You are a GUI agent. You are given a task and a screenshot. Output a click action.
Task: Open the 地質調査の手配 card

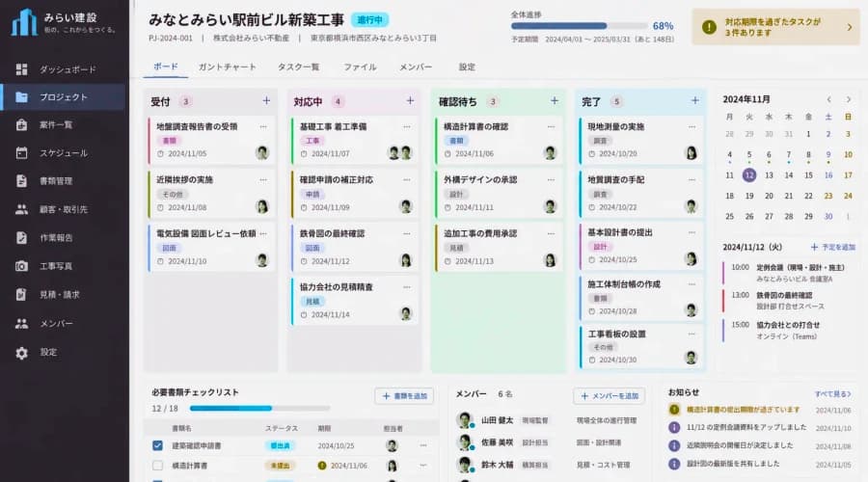(641, 194)
